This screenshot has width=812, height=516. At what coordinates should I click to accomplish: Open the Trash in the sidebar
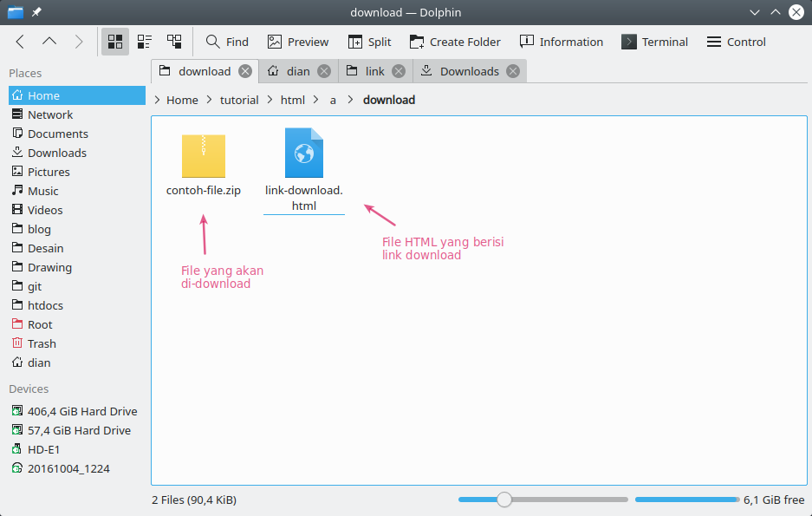tap(40, 343)
